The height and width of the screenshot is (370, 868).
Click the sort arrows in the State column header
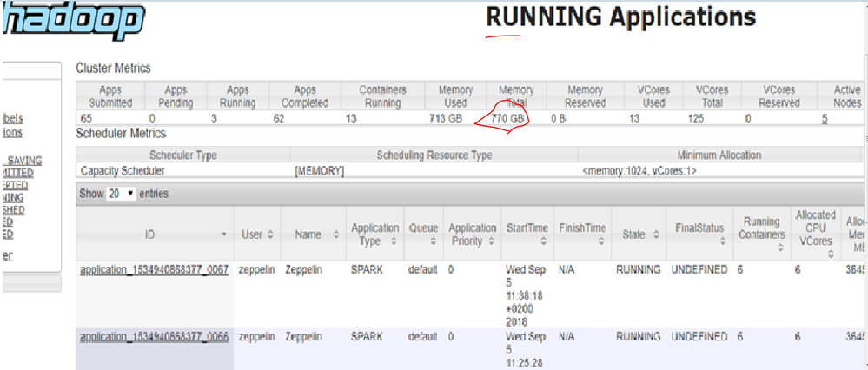click(x=655, y=235)
